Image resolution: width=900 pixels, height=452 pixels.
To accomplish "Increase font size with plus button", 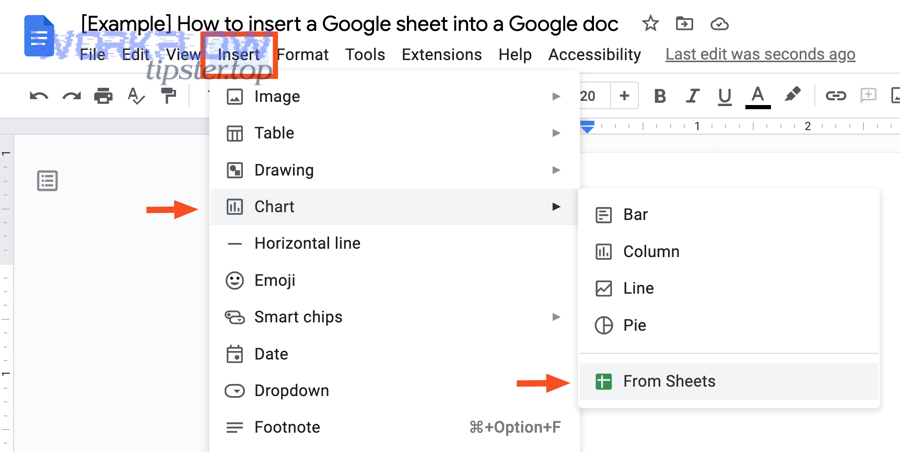I will (x=624, y=96).
